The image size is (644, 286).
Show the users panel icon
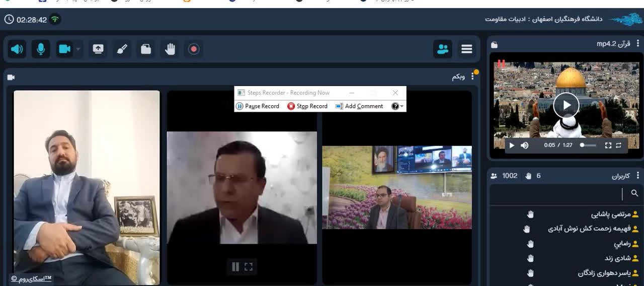[443, 49]
